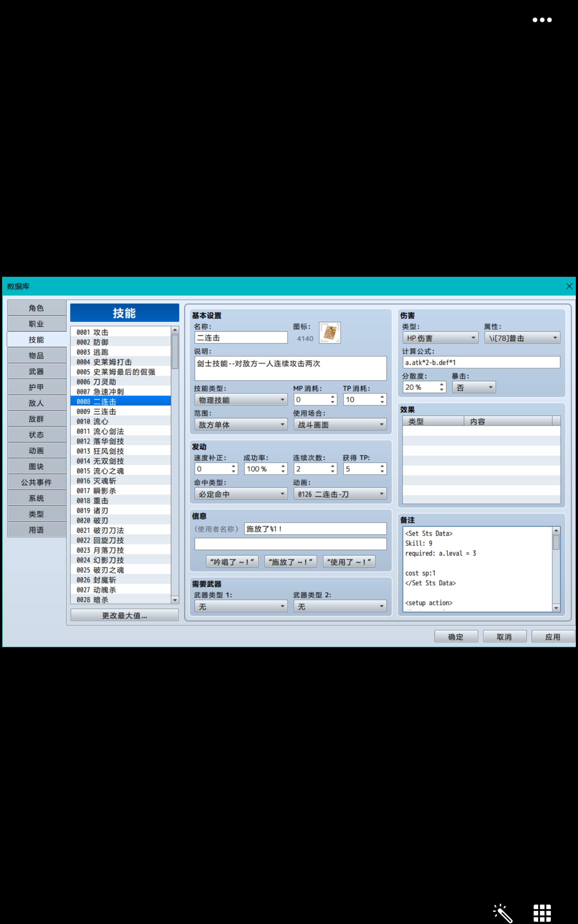This screenshot has height=924, width=578.
Task: Click the 成功率 stepper arrows
Action: point(283,468)
